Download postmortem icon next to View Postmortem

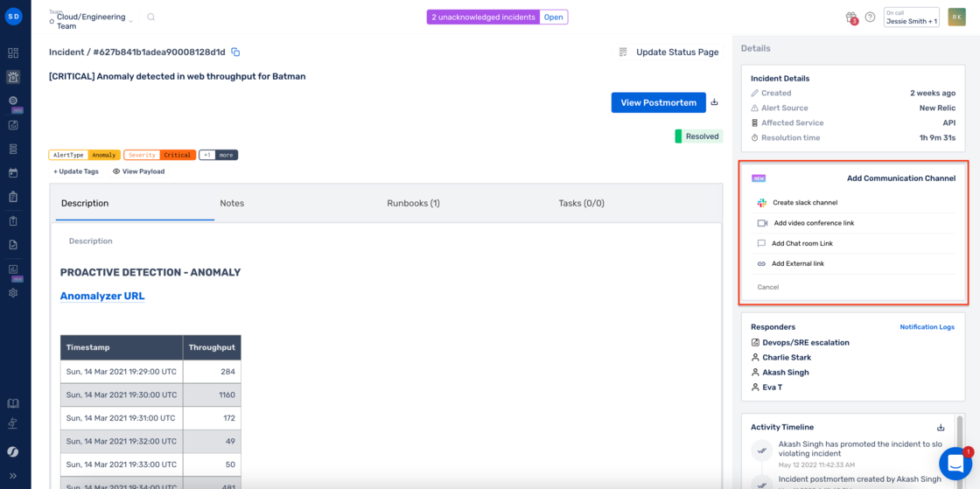pyautogui.click(x=715, y=102)
